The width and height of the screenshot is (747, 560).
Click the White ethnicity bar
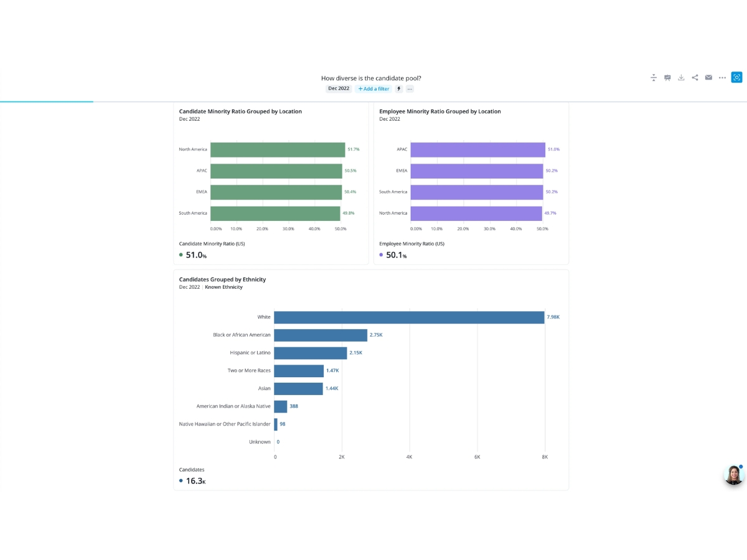[x=409, y=317]
